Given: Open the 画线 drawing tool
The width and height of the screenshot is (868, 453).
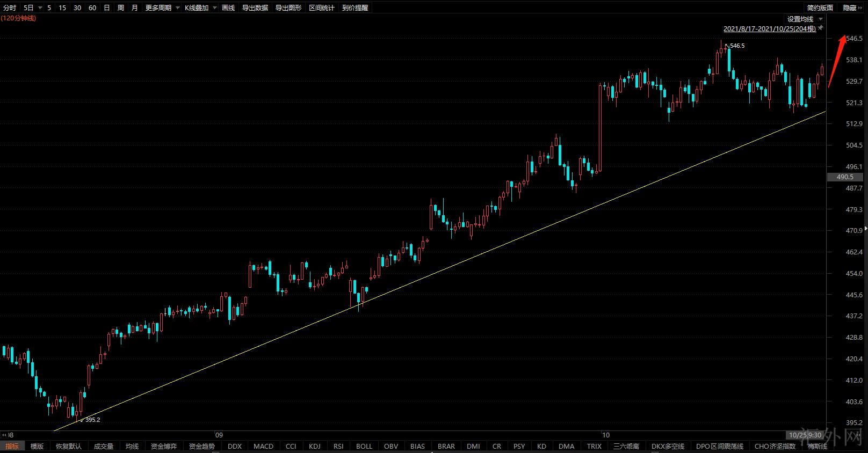Looking at the screenshot, I should tap(228, 8).
